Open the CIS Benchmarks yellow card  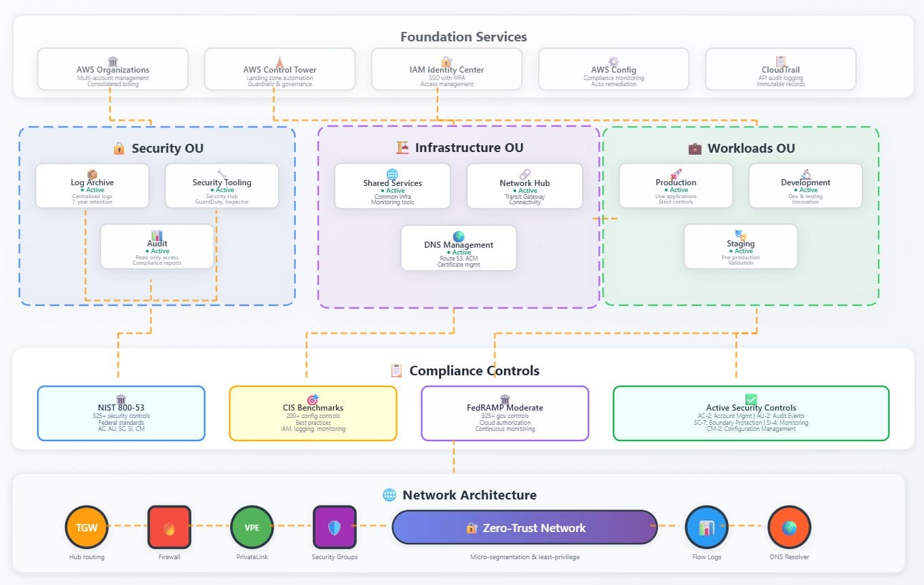[313, 413]
